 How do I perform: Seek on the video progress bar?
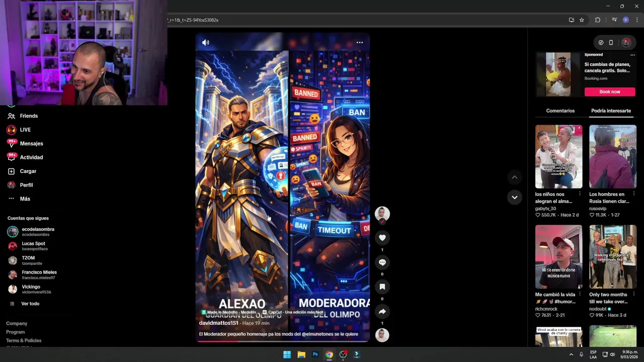pos(282,341)
